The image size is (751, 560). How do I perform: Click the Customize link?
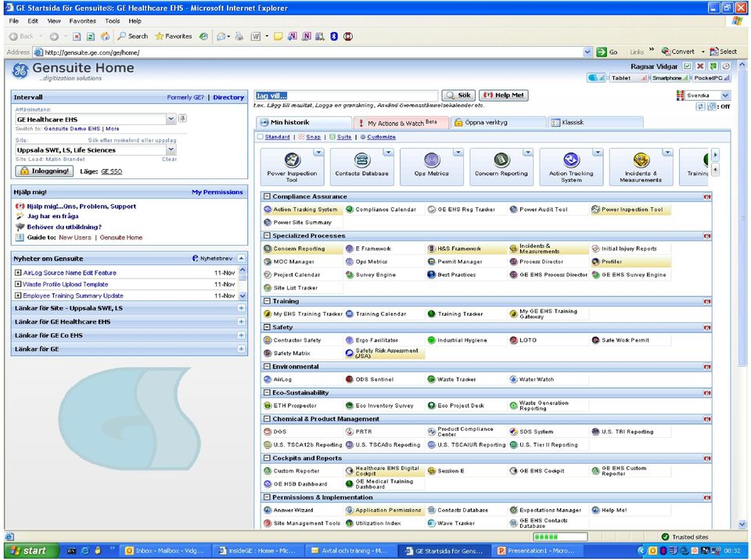[x=381, y=137]
